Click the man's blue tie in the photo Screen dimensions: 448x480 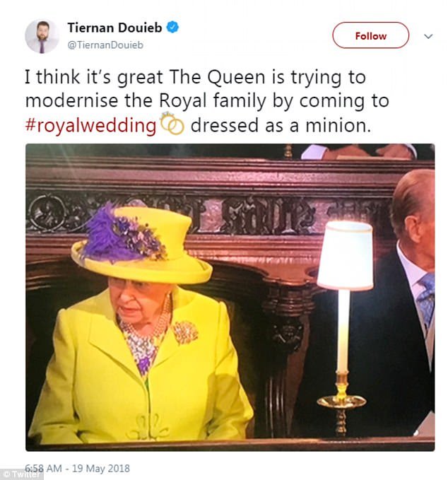(x=426, y=300)
